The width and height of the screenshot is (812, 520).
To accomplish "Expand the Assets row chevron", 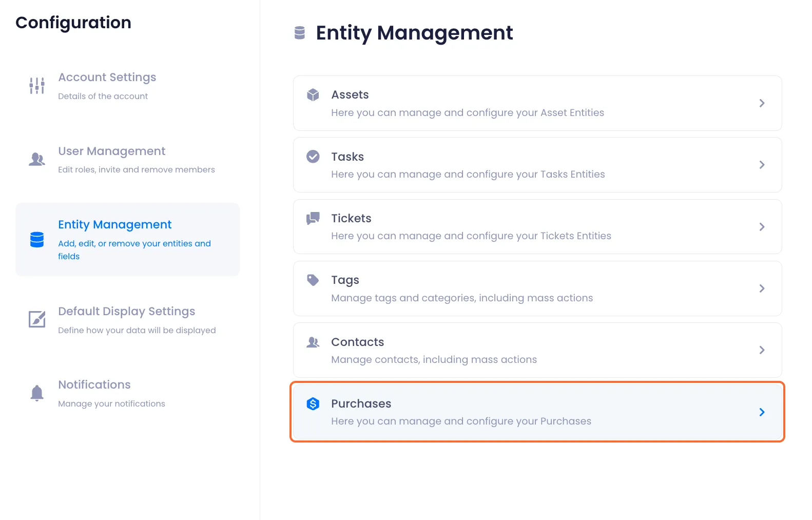I will (x=762, y=103).
